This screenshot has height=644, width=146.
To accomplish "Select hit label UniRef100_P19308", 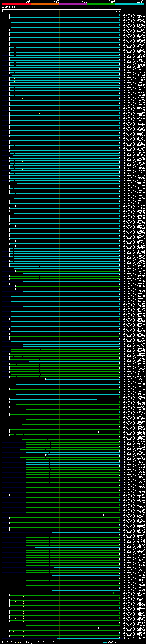I will click(133, 319).
